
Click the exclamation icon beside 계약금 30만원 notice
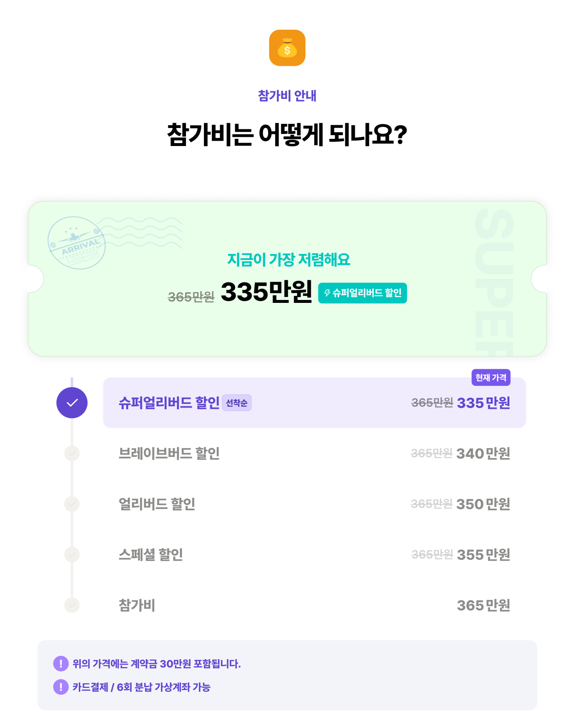click(61, 663)
